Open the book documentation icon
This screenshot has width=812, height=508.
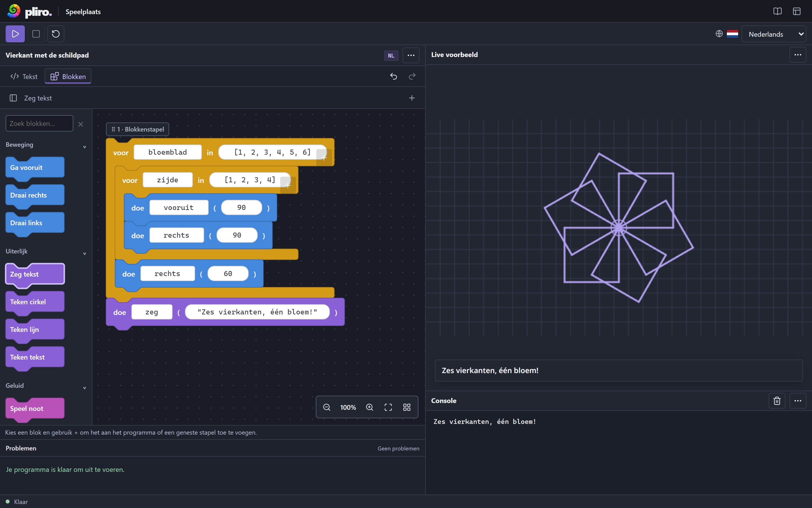pos(777,11)
